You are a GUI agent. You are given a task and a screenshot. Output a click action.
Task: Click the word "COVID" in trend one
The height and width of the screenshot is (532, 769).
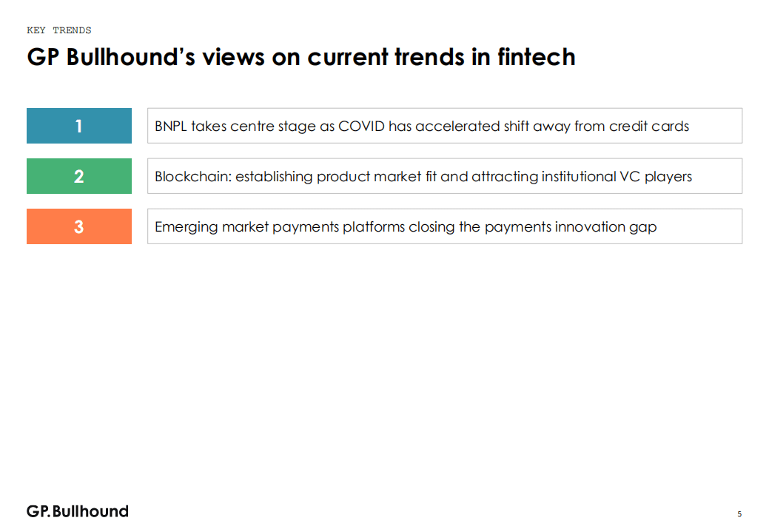pos(361,127)
